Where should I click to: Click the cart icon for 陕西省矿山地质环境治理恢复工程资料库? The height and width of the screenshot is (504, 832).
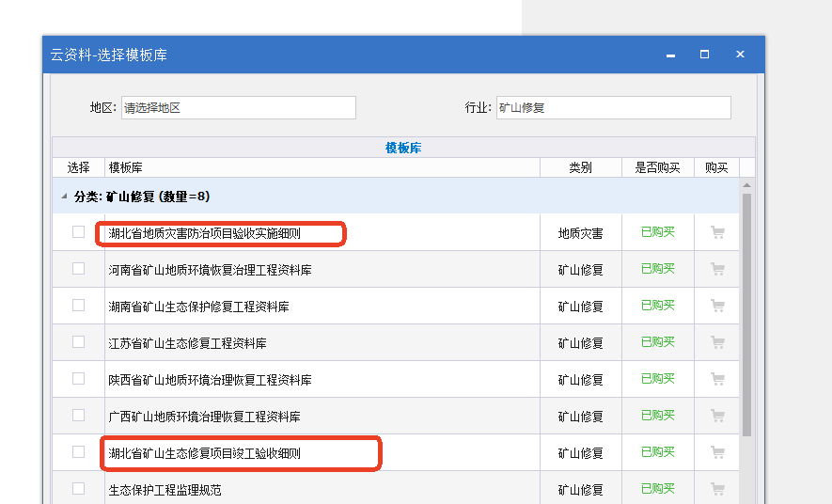(x=718, y=380)
